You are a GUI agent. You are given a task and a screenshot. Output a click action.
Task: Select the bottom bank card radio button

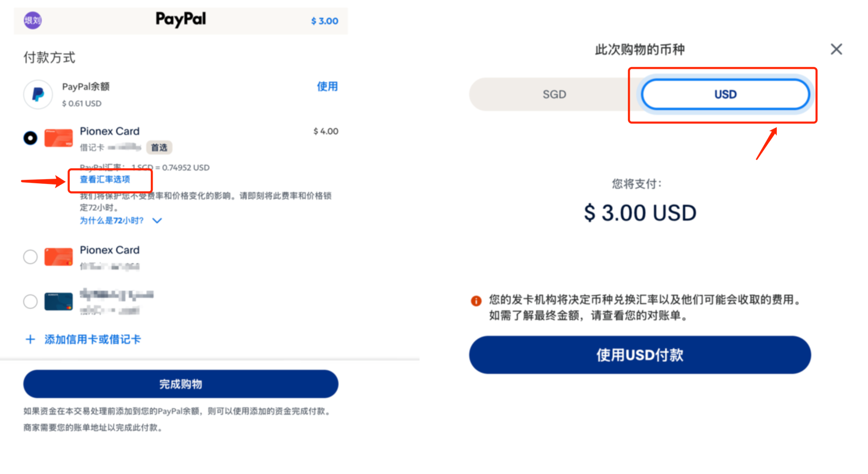[x=30, y=301]
